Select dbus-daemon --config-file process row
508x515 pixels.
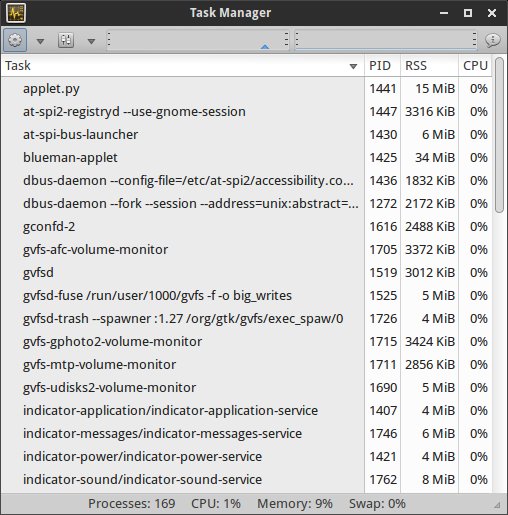(x=247, y=181)
